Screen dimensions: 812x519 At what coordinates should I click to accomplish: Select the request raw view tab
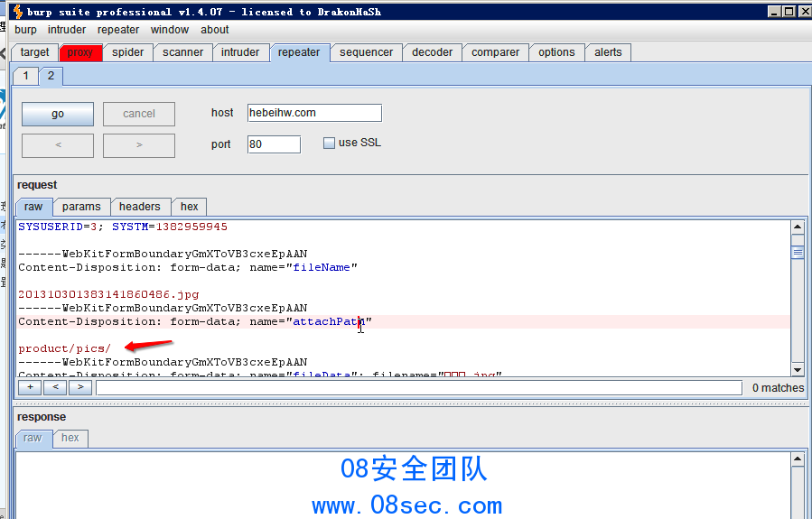pos(33,207)
